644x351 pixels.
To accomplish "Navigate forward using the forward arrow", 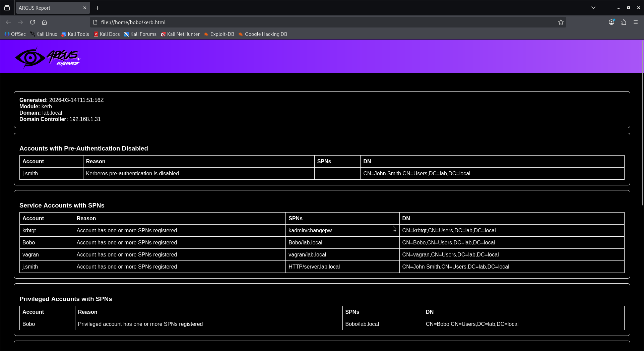I will point(20,22).
